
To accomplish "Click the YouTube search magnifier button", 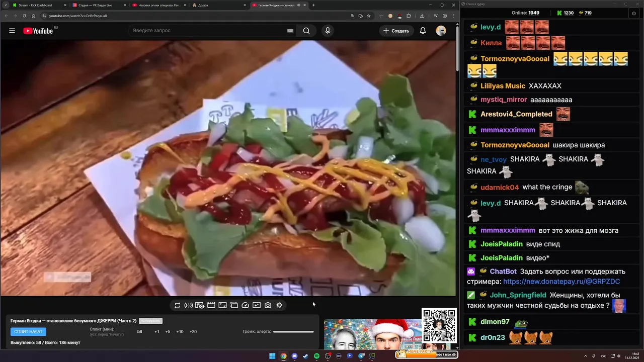I will (x=306, y=31).
